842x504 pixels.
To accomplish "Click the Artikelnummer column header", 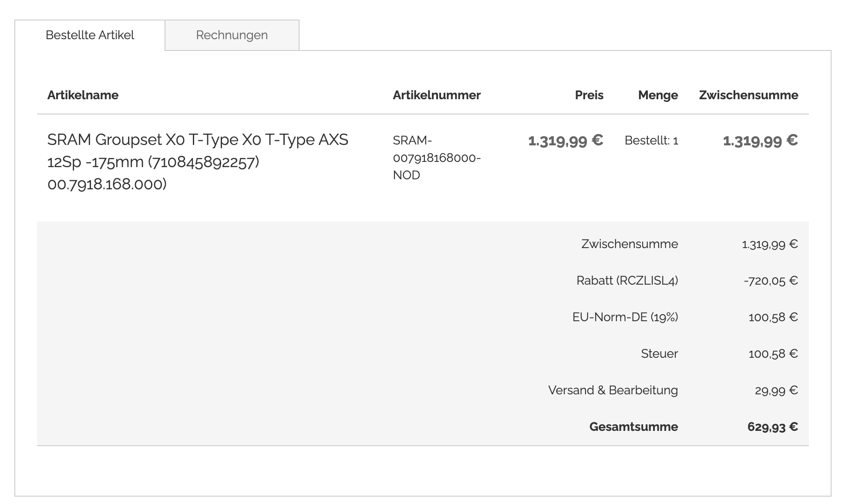I will (x=436, y=95).
